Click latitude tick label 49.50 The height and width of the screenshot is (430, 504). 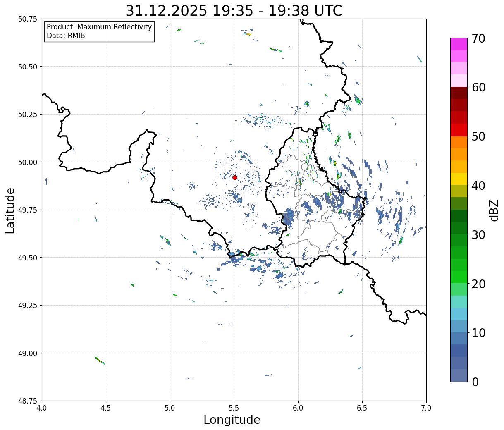coord(28,258)
